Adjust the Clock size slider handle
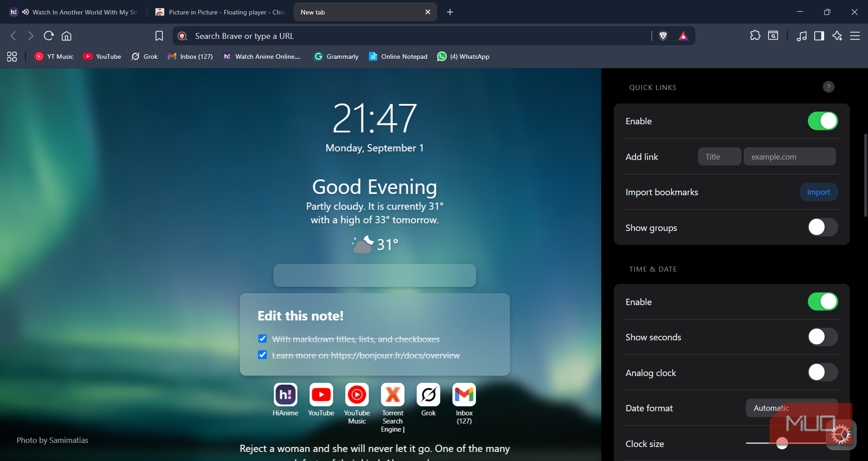The image size is (868, 461). pos(782,443)
